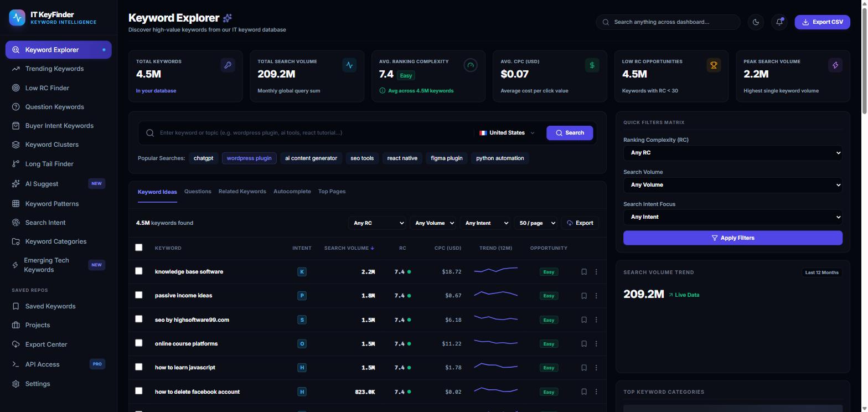868x412 pixels.
Task: Check the how to learn javascript checkbox
Action: click(139, 367)
